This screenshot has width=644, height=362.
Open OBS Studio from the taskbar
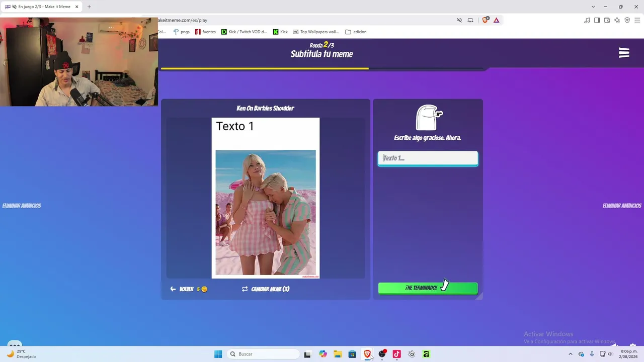(x=382, y=354)
